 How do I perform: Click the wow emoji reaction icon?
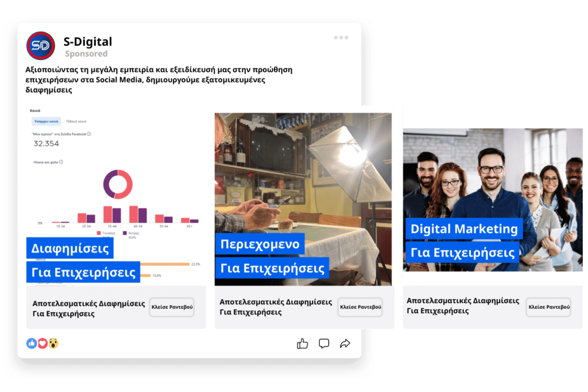pos(53,343)
